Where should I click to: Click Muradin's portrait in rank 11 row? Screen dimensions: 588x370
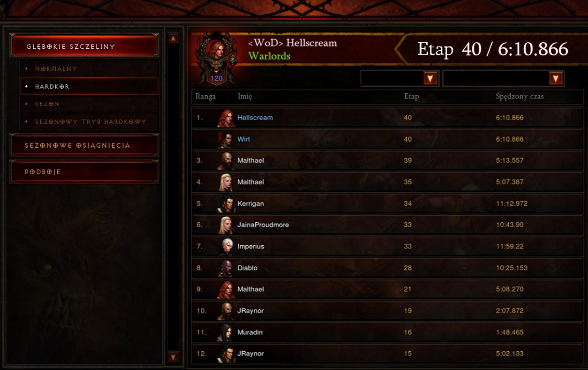click(x=226, y=332)
